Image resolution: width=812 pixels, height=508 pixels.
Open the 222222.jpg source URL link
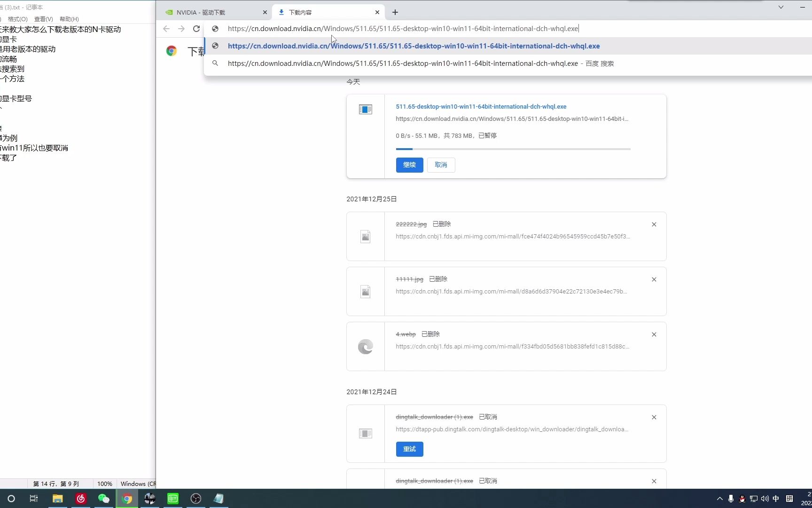point(513,237)
